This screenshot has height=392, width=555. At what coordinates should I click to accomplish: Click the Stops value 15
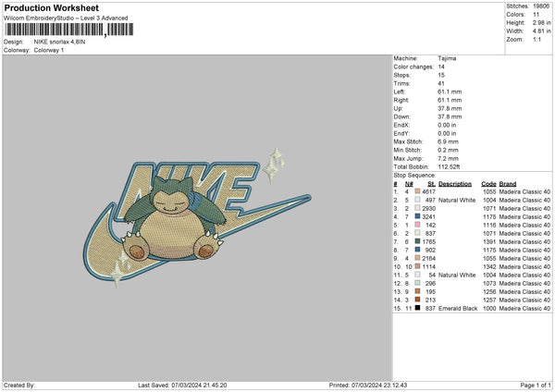(x=441, y=75)
